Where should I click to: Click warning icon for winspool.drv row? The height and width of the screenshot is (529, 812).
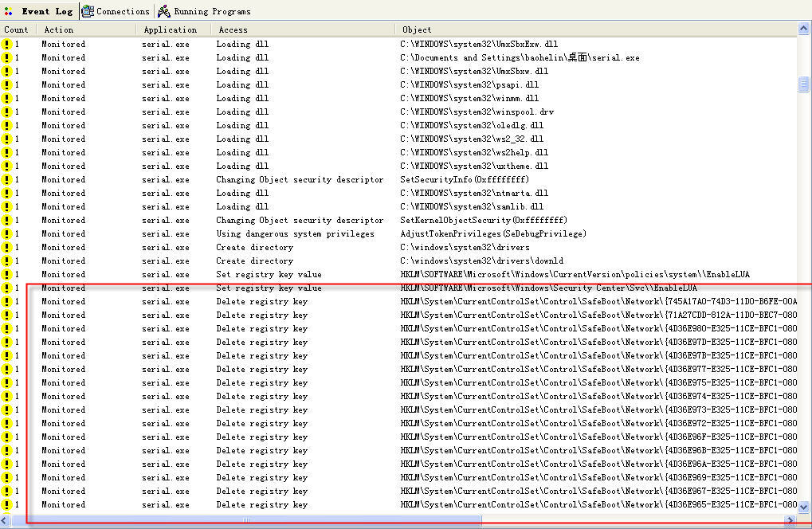(6, 112)
